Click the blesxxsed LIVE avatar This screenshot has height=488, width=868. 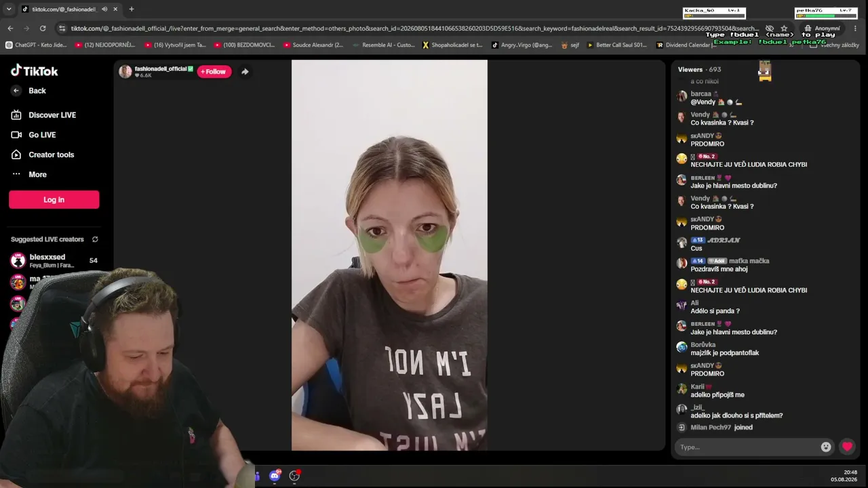(x=18, y=261)
